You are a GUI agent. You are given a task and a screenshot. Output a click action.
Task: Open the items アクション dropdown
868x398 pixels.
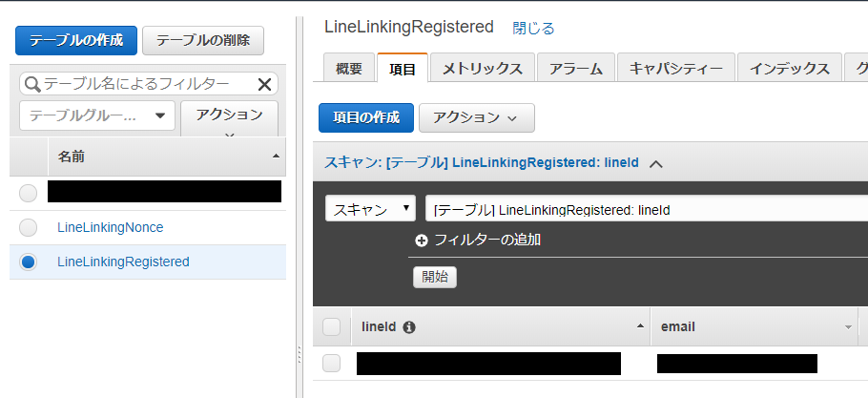pos(477,118)
